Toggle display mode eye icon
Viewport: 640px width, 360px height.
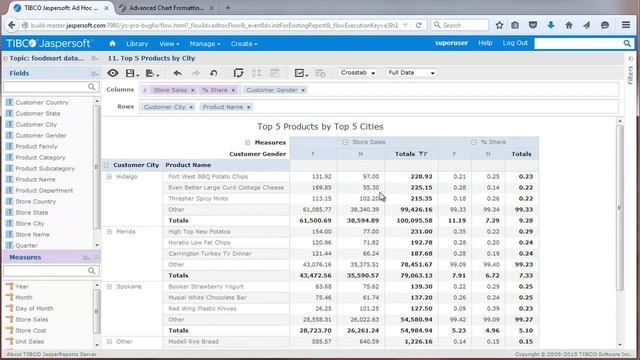(113, 73)
